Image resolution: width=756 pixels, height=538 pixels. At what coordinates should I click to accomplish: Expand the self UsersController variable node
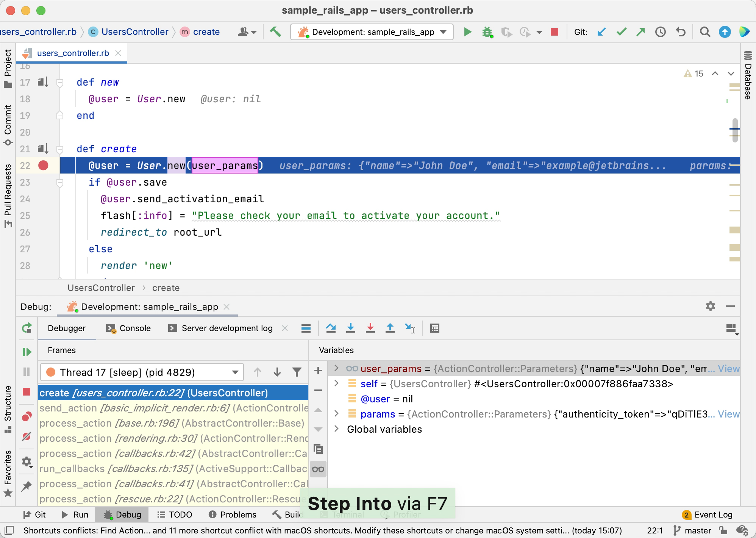pos(336,383)
